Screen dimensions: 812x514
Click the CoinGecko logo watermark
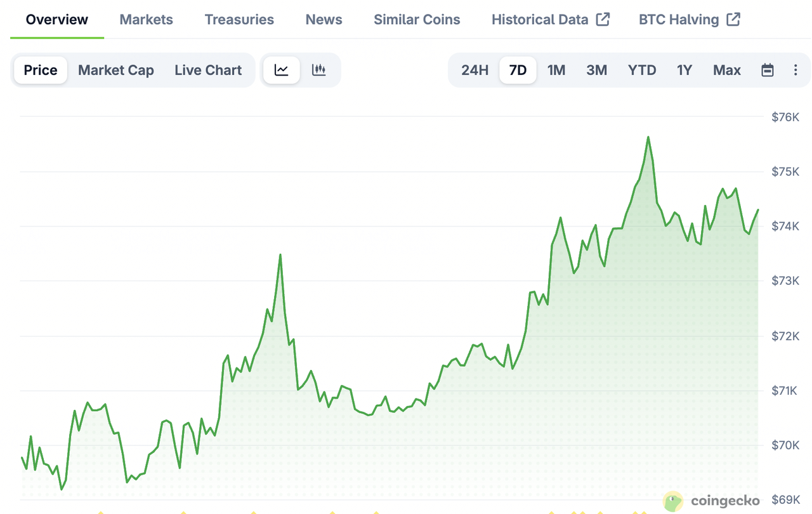pyautogui.click(x=711, y=501)
